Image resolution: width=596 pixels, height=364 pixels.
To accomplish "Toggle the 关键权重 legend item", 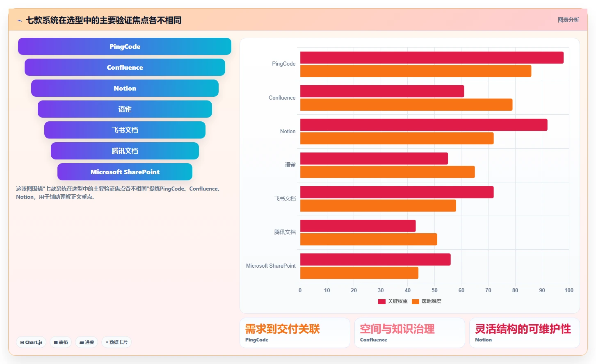I will [393, 301].
